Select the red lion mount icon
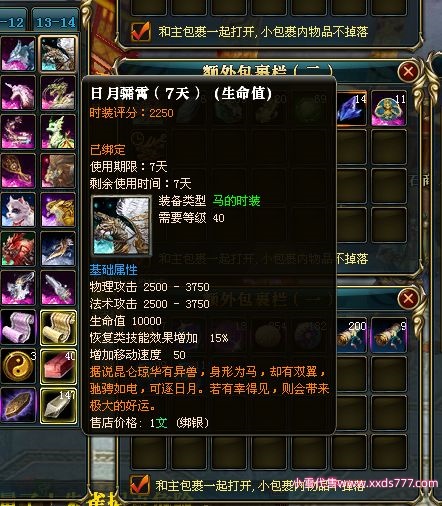 [18, 249]
